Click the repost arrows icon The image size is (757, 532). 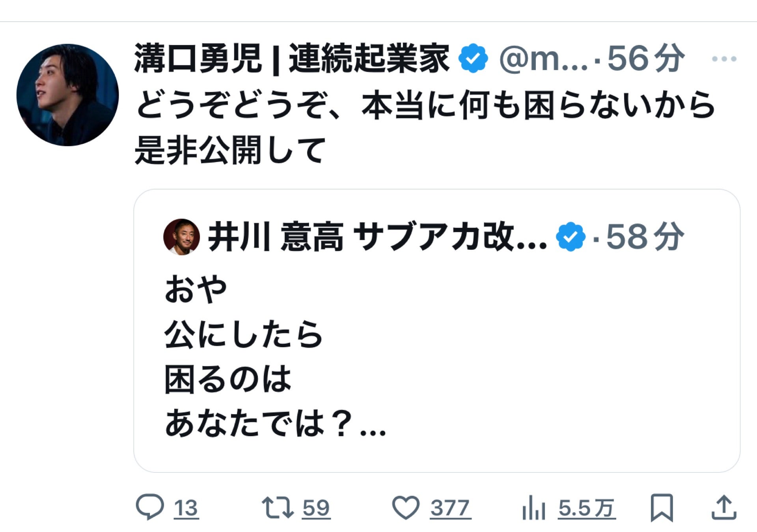pyautogui.click(x=278, y=507)
